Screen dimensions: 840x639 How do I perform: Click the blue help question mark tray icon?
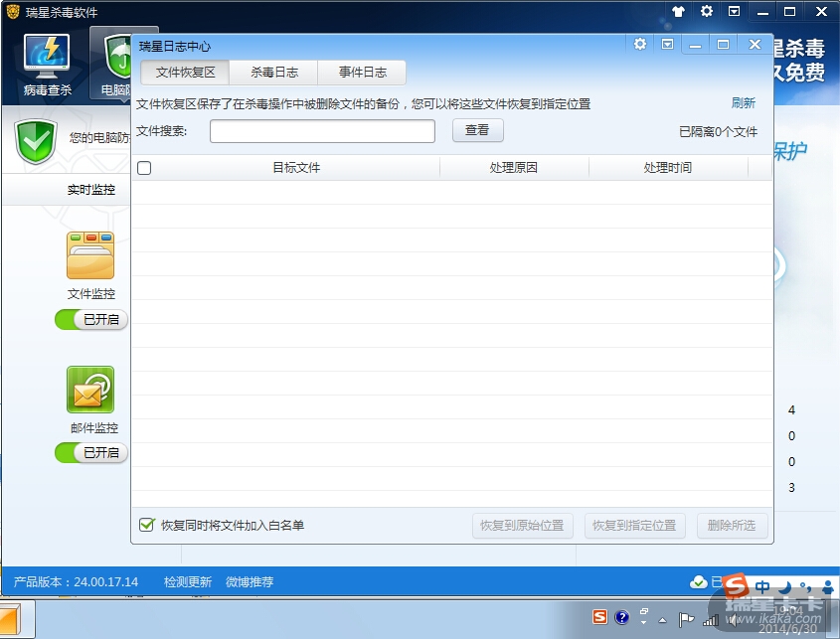coord(621,617)
